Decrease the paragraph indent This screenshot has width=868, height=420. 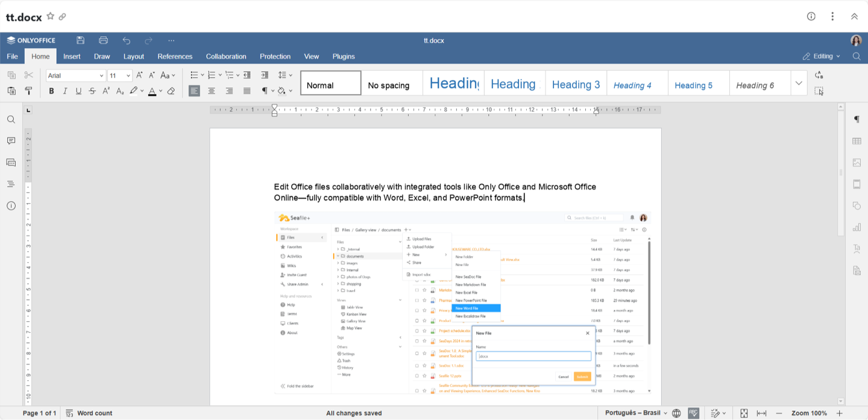(247, 75)
